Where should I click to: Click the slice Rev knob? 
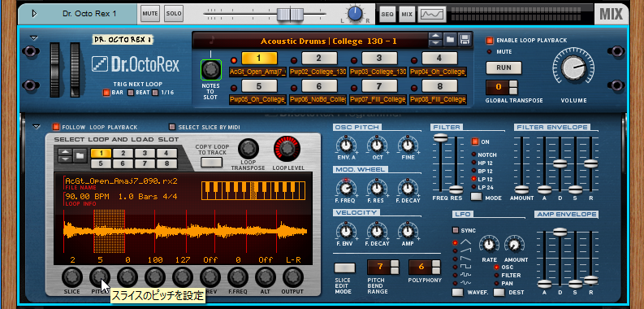point(210,278)
